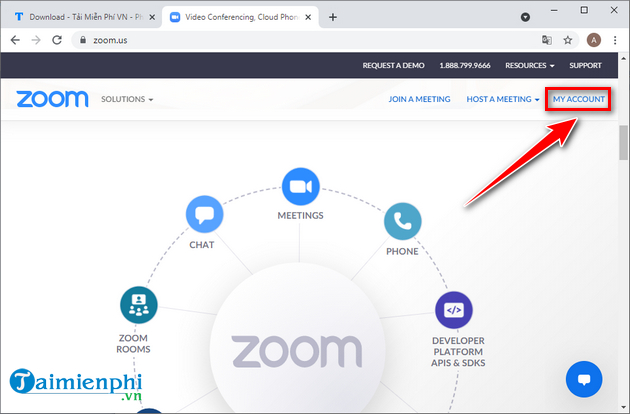The height and width of the screenshot is (414, 630).
Task: Click the large central Zoom circle
Action: (x=297, y=338)
